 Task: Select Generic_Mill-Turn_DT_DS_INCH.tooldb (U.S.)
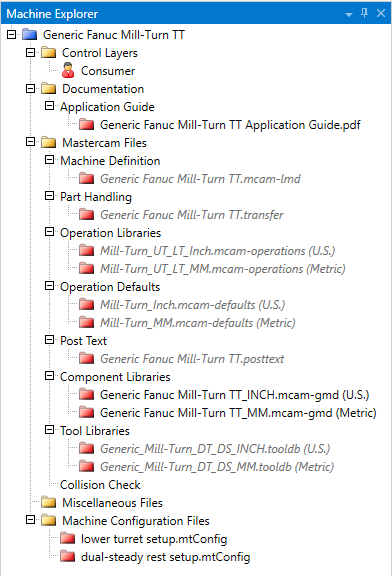[x=215, y=449]
